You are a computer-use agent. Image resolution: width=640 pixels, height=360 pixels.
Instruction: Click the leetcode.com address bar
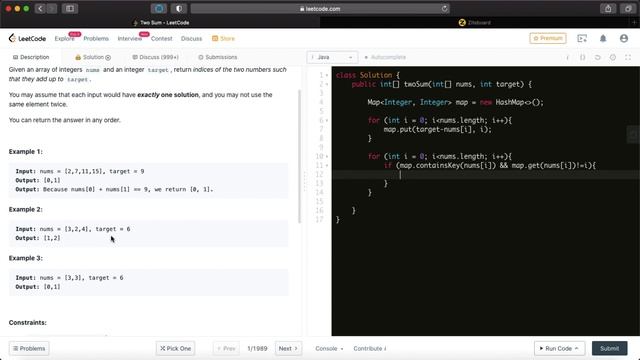(320, 8)
